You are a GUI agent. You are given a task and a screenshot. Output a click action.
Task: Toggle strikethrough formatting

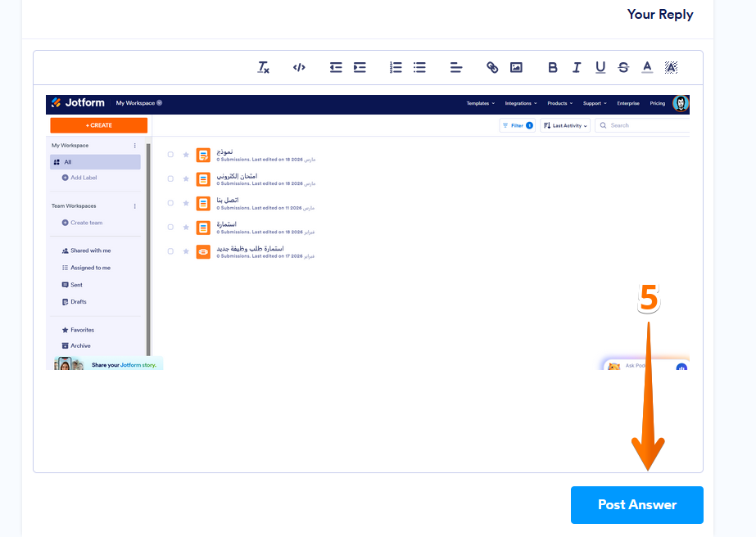pos(623,67)
